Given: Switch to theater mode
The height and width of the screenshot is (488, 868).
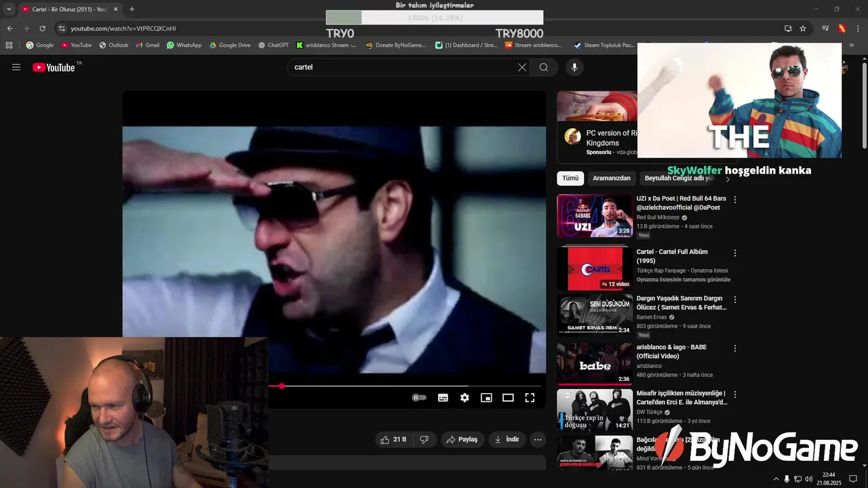Looking at the screenshot, I should tap(508, 398).
